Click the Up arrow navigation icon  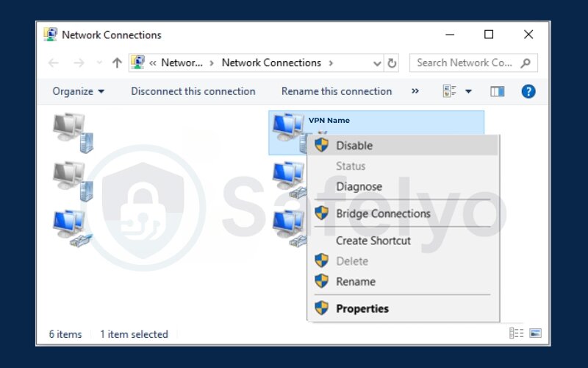point(117,63)
